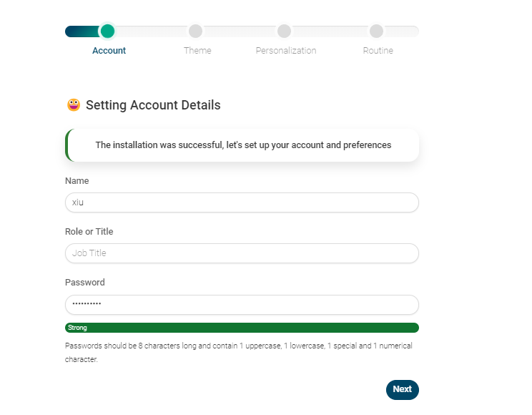Click the "Role or Title" field label
Viewport: 532px width, 415px height.
[x=89, y=232]
